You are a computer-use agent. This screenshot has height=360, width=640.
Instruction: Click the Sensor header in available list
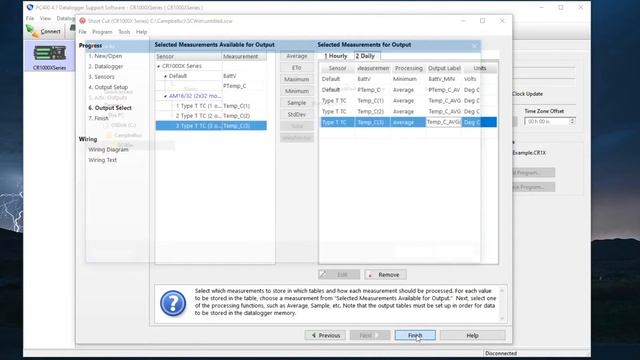pos(188,56)
